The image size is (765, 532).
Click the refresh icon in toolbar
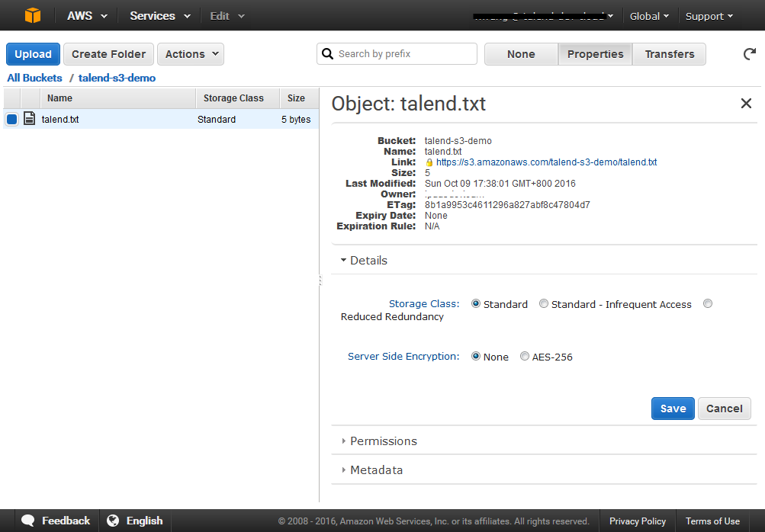[x=749, y=54]
